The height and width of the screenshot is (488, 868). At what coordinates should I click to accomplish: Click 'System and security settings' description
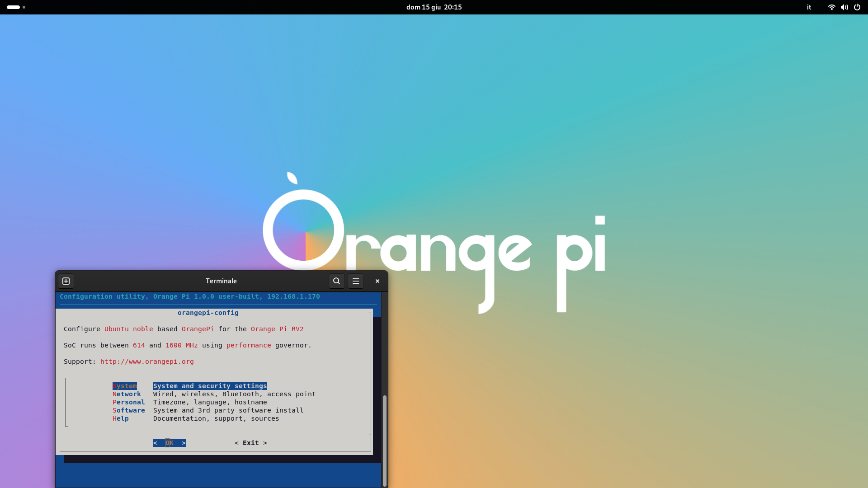(210, 386)
